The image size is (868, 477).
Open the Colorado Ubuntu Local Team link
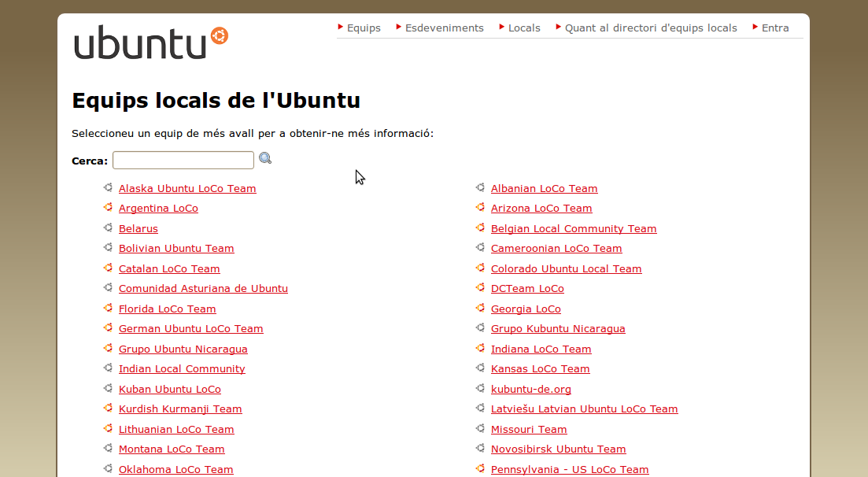tap(567, 268)
